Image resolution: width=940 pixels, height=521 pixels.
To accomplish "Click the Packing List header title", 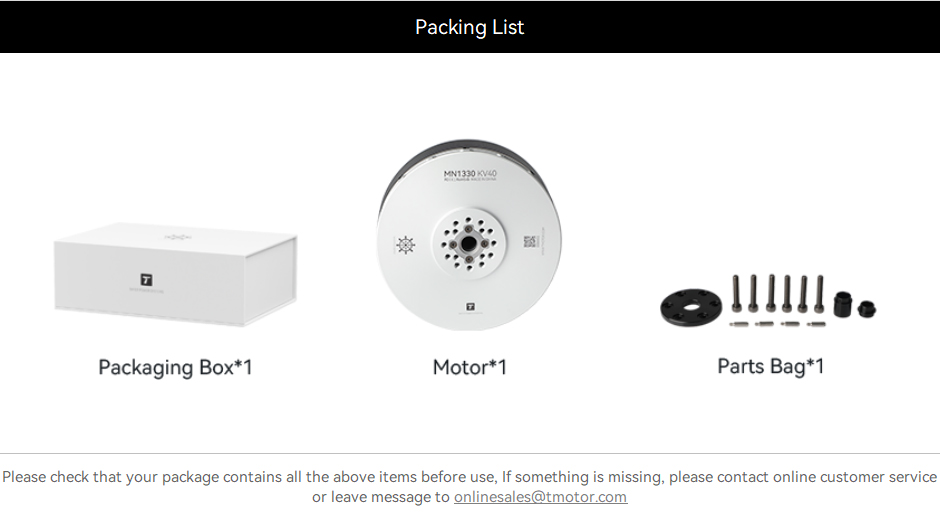I will coord(469,27).
